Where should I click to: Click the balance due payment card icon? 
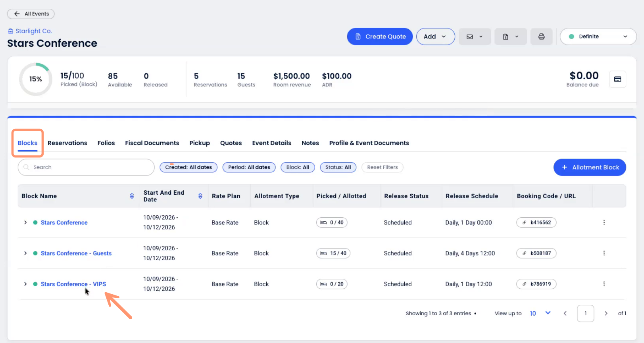[617, 79]
